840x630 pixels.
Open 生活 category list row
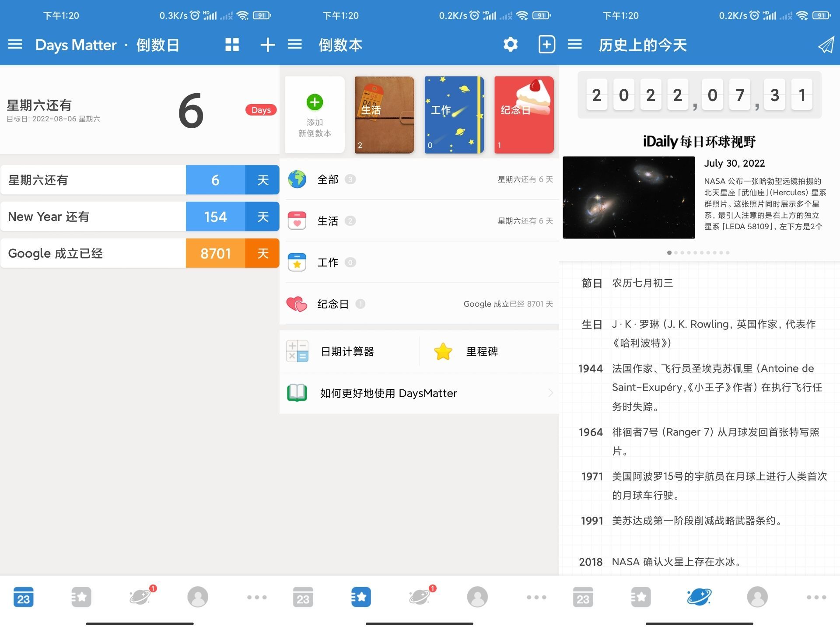419,221
